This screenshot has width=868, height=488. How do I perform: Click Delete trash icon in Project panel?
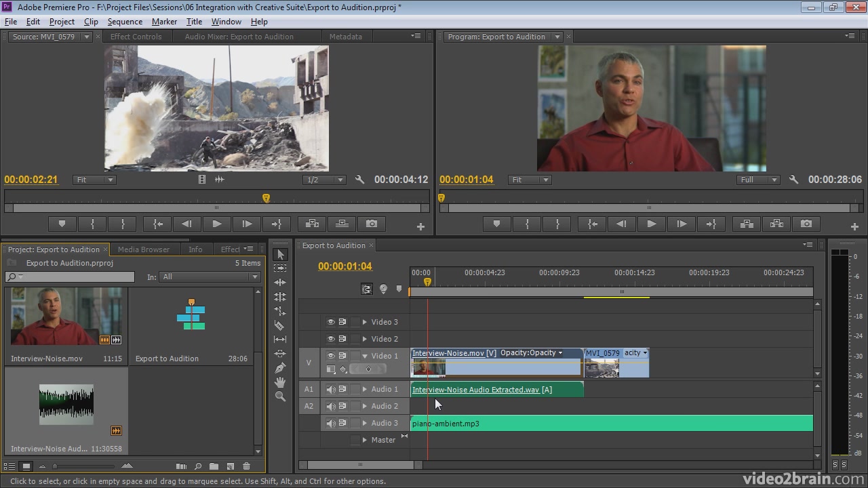point(246,466)
